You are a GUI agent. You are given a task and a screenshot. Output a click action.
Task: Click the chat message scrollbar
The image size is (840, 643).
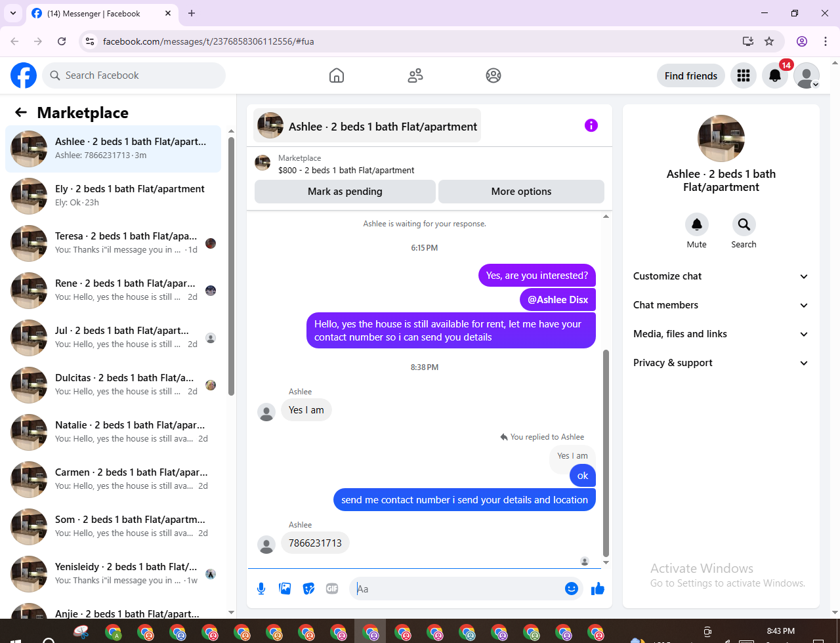(606, 453)
